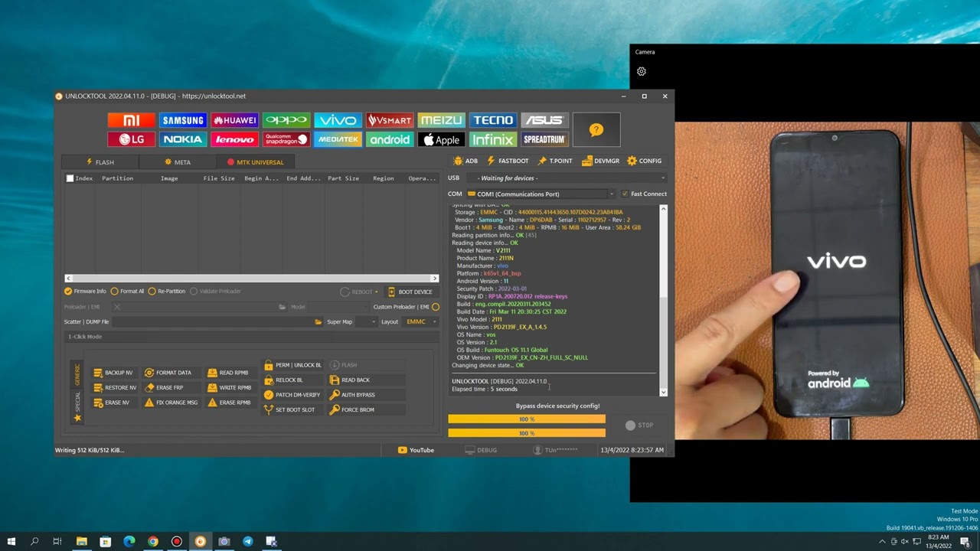This screenshot has height=551, width=980.
Task: Click the PERM | UNLOCK BL button
Action: 292,365
